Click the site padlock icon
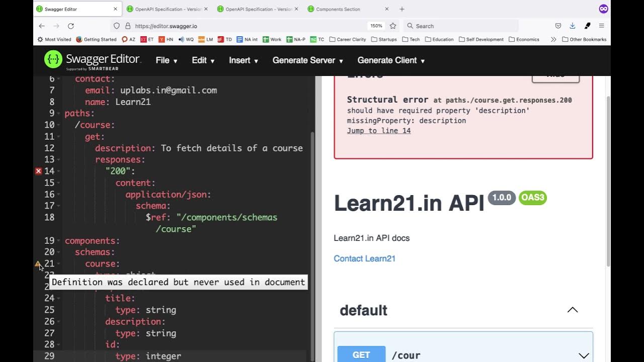Viewport: 644px width, 362px height. click(128, 26)
